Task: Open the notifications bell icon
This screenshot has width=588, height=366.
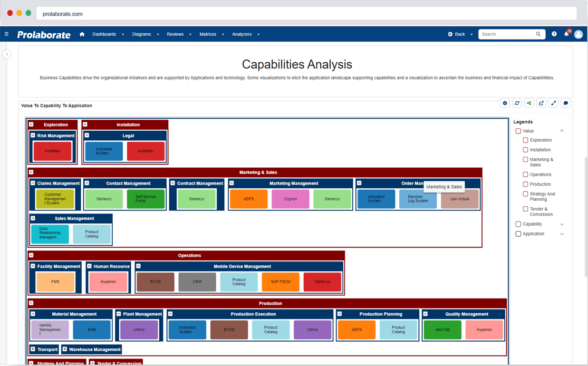Action: [x=567, y=34]
